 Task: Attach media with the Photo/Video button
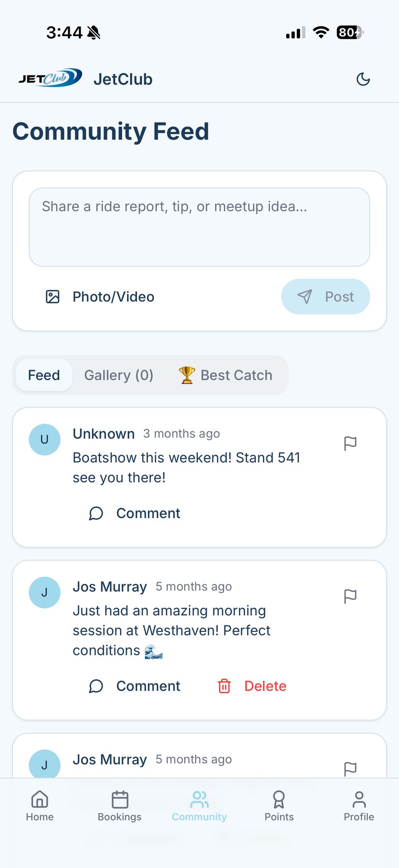click(100, 296)
